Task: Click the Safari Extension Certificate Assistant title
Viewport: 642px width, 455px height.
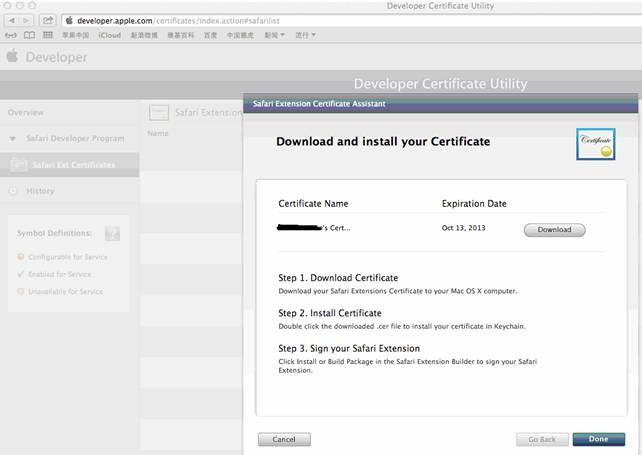Action: (319, 104)
